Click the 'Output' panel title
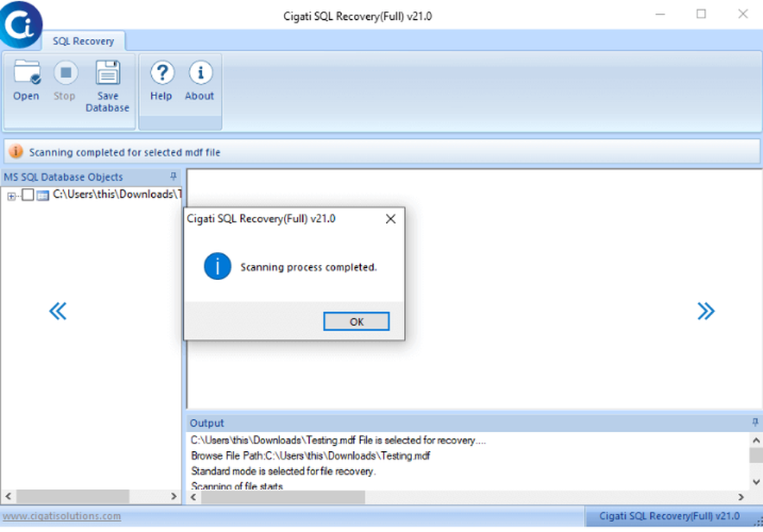This screenshot has height=532, width=763. (x=207, y=423)
